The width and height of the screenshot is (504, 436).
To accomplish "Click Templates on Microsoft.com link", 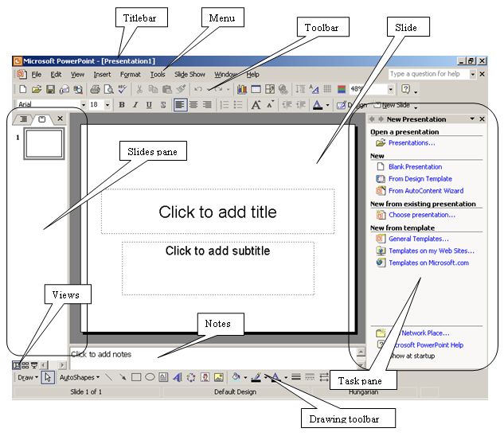I will 429,263.
